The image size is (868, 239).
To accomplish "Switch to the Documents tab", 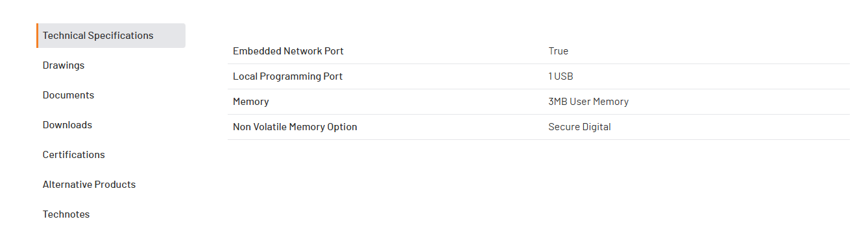I will 68,95.
